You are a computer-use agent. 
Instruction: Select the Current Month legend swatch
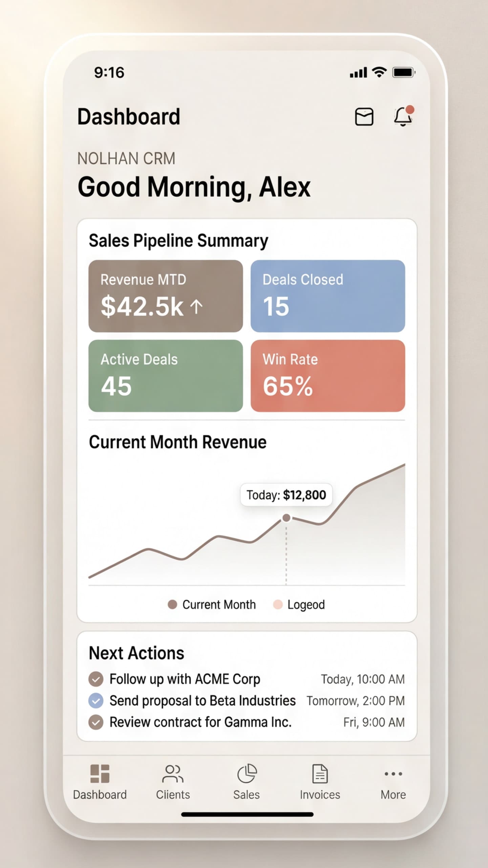(172, 604)
